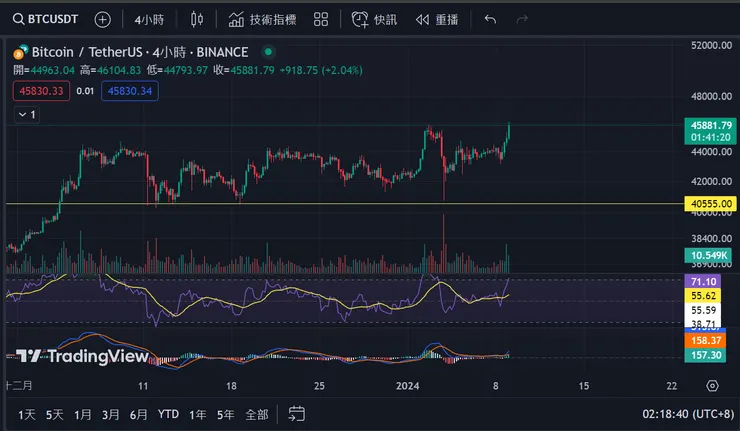Click the 18 label on time axis

coord(231,386)
